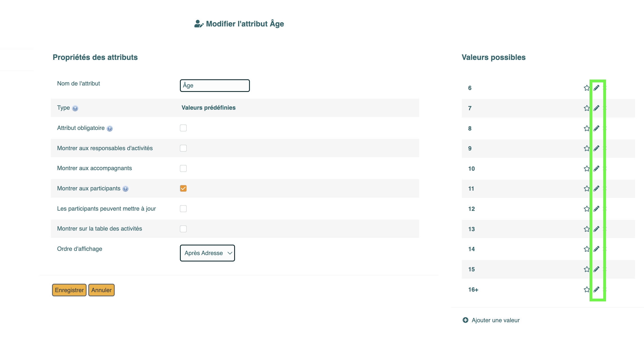Show help for Attribut obligatoire
The width and height of the screenshot is (644, 345).
[110, 128]
